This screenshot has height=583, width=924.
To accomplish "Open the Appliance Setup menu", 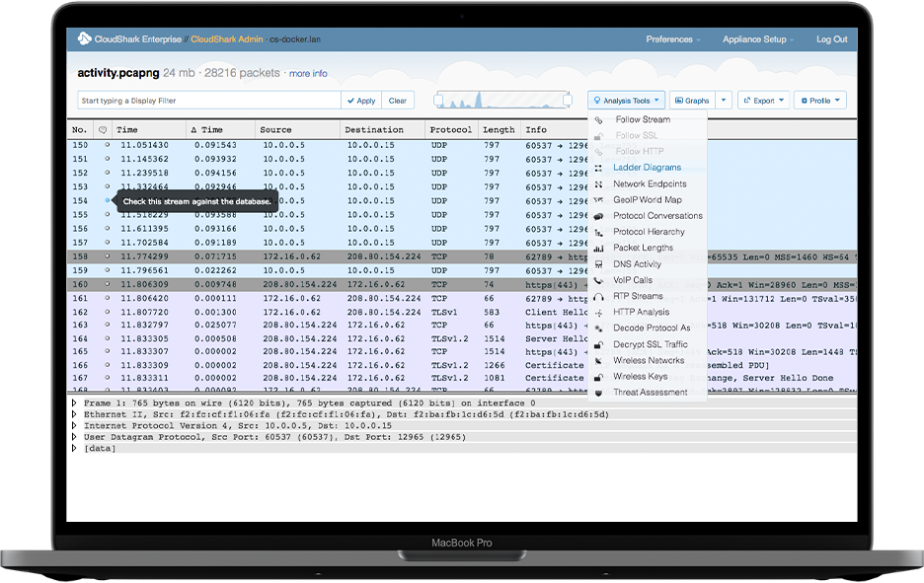I will point(758,39).
